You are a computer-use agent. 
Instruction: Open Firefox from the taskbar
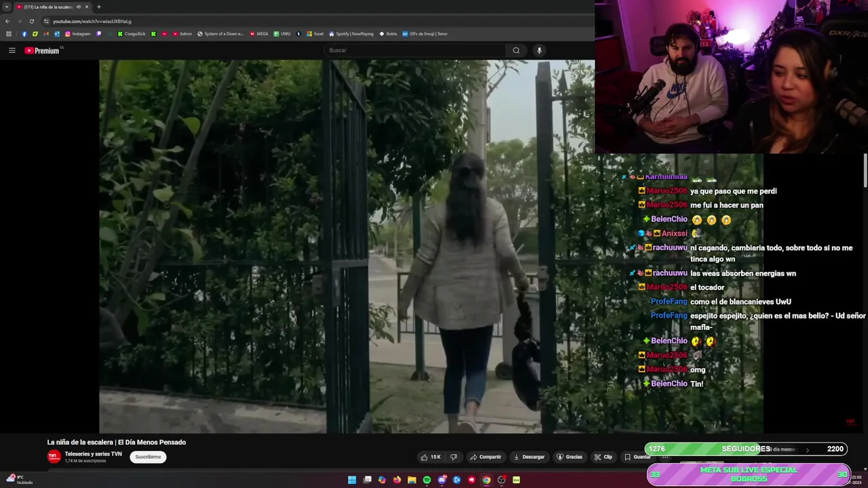pyautogui.click(x=397, y=480)
